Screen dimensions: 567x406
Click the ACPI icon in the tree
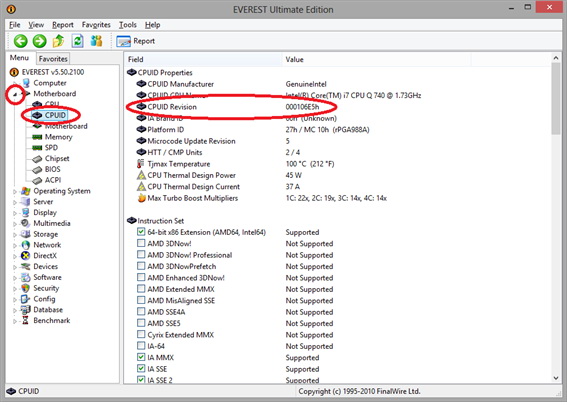(37, 180)
